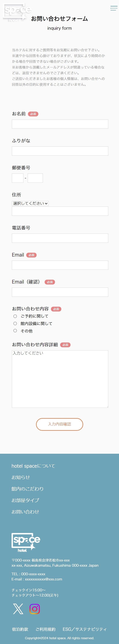Click the Email input field

click(59, 265)
